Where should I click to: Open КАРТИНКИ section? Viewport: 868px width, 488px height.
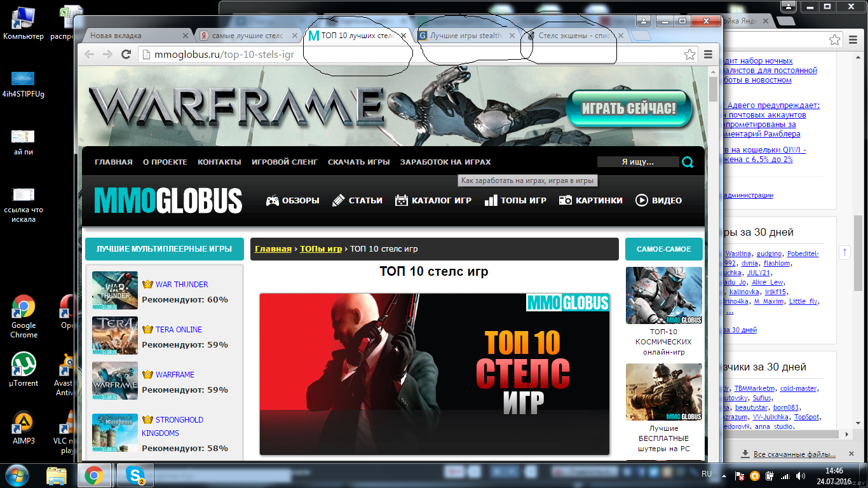pos(591,200)
